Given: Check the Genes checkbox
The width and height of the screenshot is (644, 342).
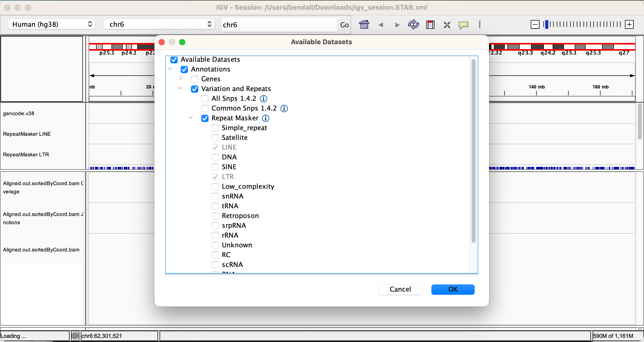Looking at the screenshot, I should [195, 79].
